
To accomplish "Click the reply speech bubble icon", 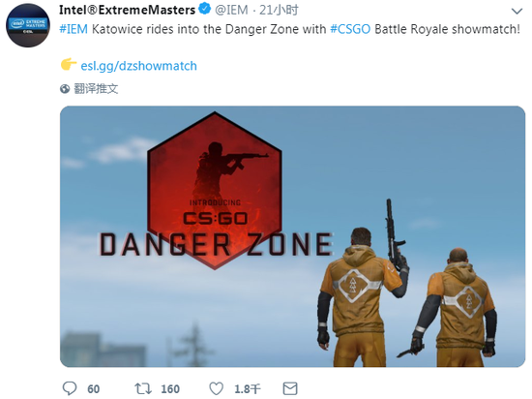I will pyautogui.click(x=70, y=388).
